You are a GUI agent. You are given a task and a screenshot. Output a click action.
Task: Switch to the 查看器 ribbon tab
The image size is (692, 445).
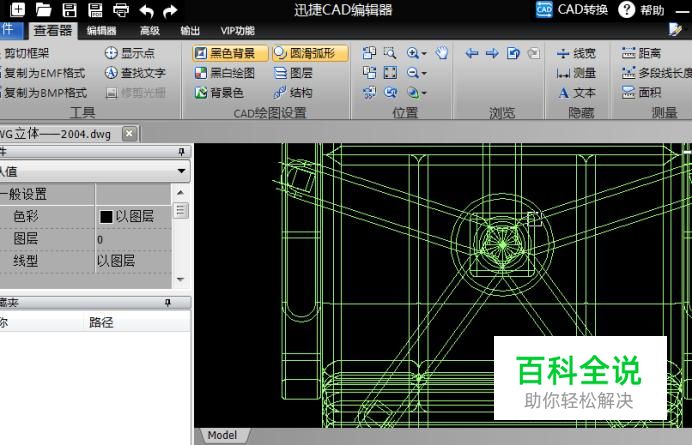coord(53,30)
